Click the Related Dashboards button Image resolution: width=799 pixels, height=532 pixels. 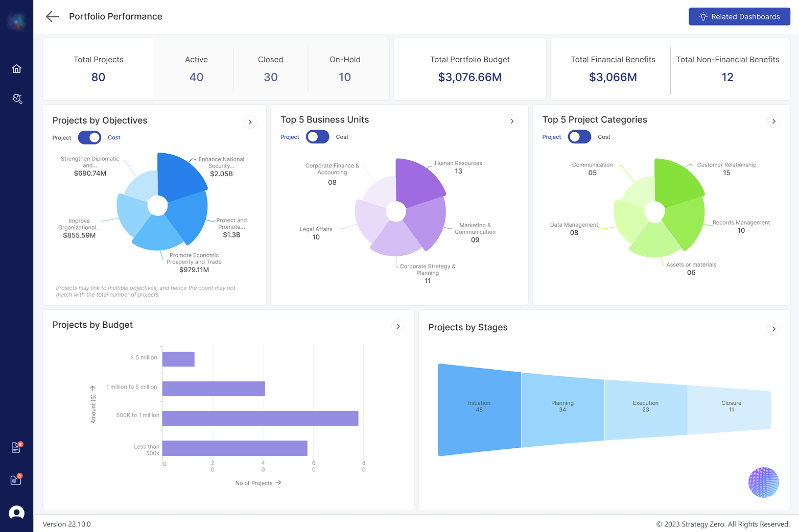739,17
